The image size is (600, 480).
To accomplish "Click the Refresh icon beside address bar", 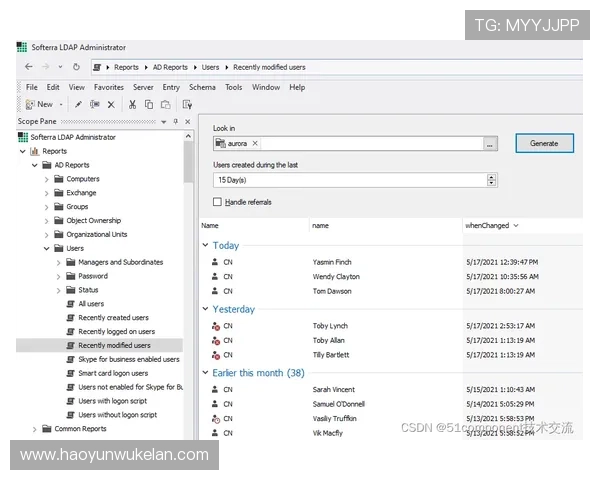I will coord(76,67).
